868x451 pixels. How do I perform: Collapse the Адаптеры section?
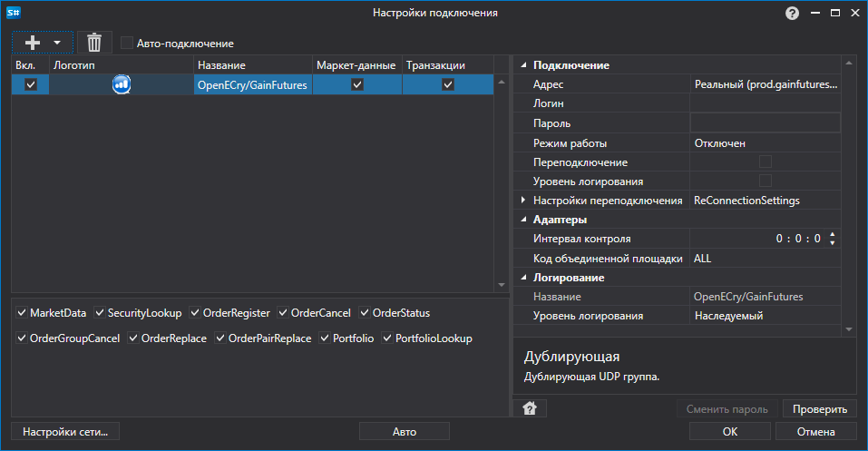click(x=523, y=220)
